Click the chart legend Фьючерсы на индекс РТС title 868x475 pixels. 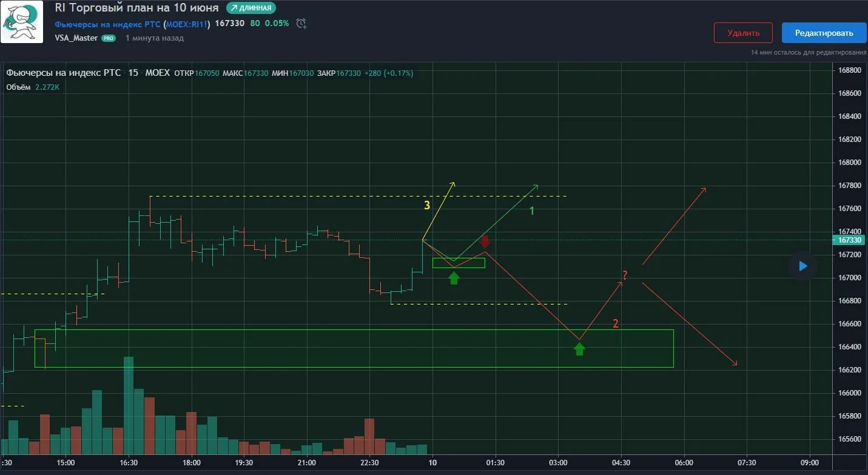63,73
